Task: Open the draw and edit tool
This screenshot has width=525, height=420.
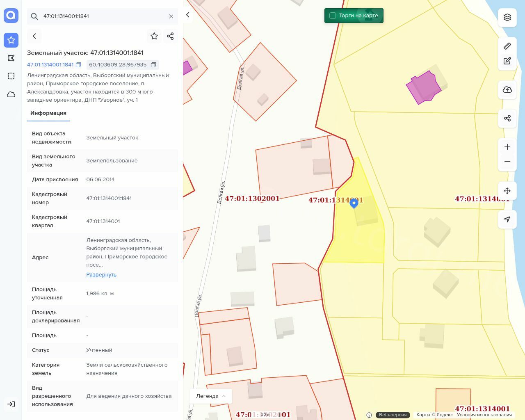Action: coord(507,61)
